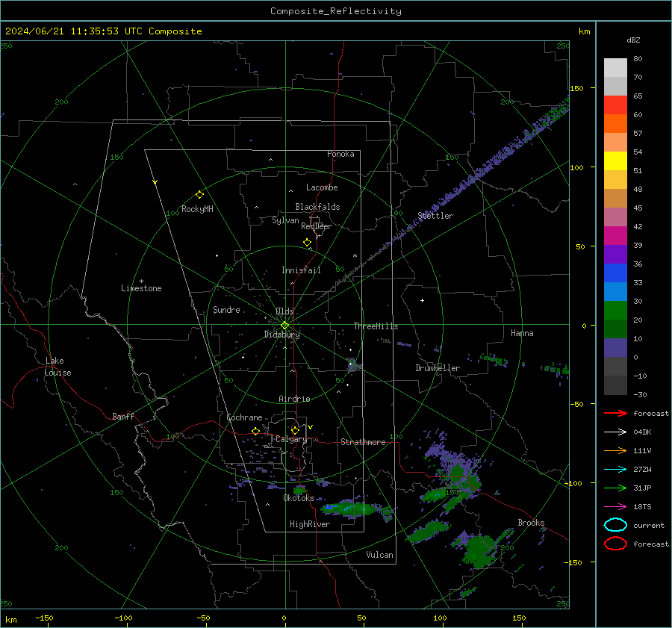
Task: Click the Banff town label
Action: [123, 416]
